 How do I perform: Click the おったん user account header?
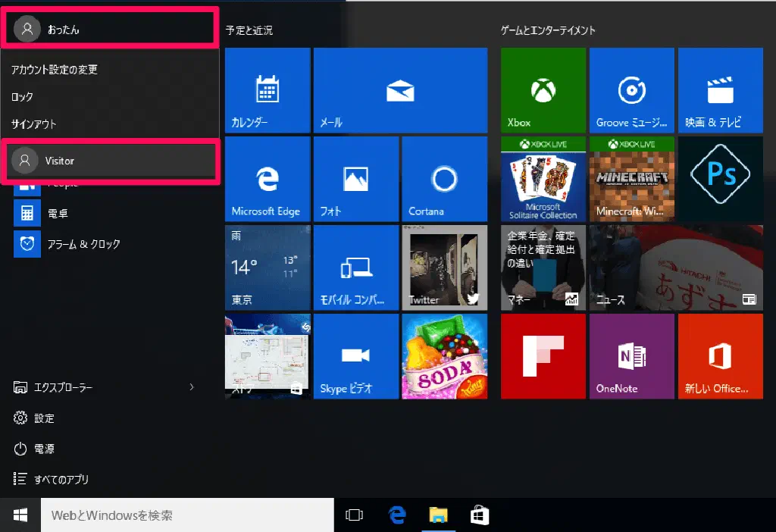[111, 30]
